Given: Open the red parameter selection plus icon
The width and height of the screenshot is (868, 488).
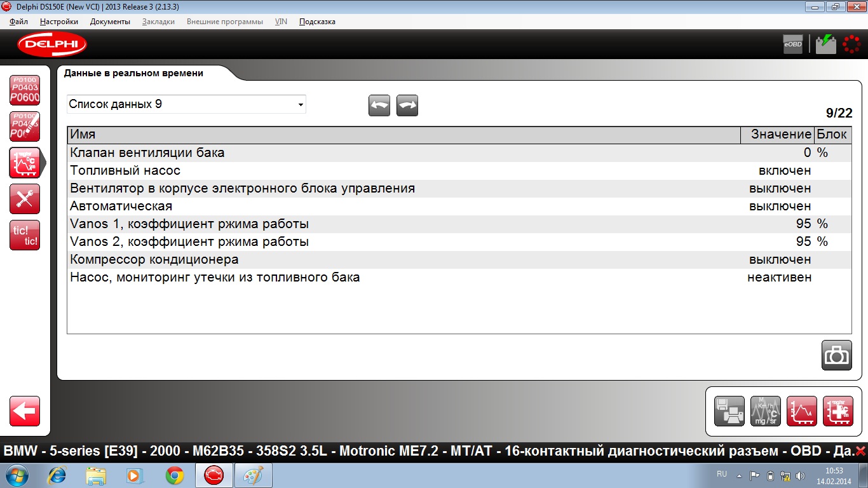Looking at the screenshot, I should [838, 411].
